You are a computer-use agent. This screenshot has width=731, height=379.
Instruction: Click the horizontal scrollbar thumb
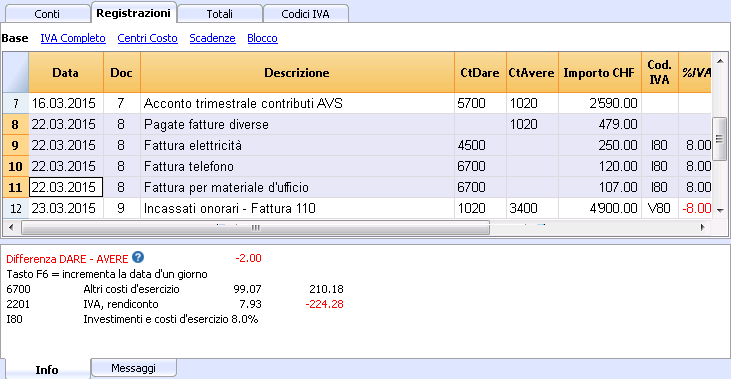click(255, 227)
